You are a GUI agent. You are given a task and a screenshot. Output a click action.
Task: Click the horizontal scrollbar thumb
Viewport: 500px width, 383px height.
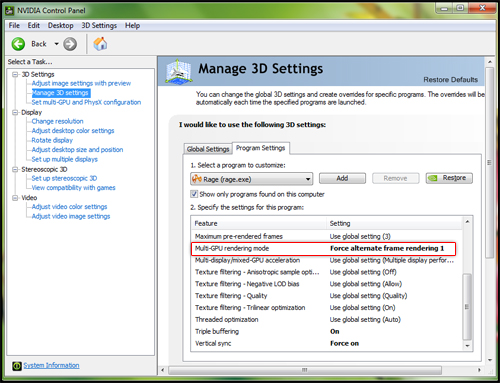[305, 370]
